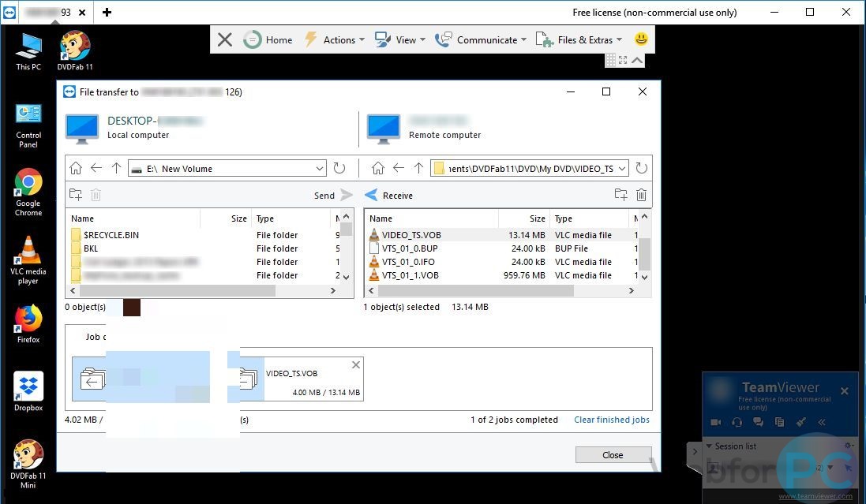Click the Receive button
This screenshot has width=866, height=504.
tap(389, 196)
